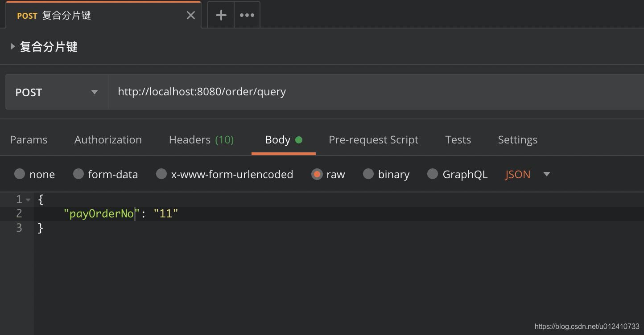The image size is (644, 335).
Task: Go to the Tests tab
Action: [458, 140]
